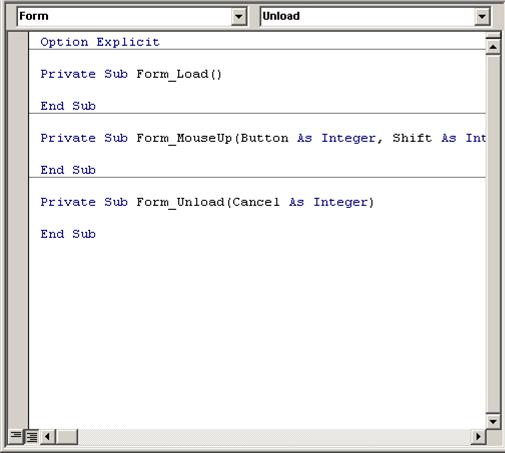Click the 'Option Explicit' line
This screenshot has height=453, width=505.
(100, 42)
